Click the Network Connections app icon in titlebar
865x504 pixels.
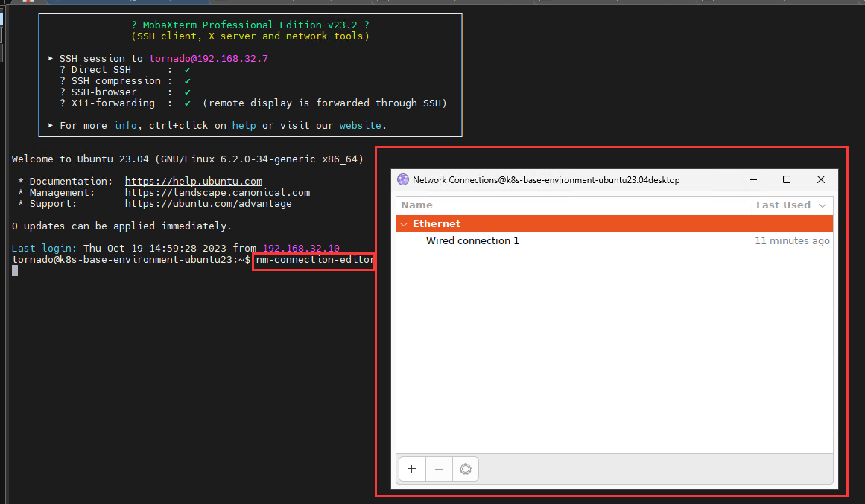[x=402, y=179]
